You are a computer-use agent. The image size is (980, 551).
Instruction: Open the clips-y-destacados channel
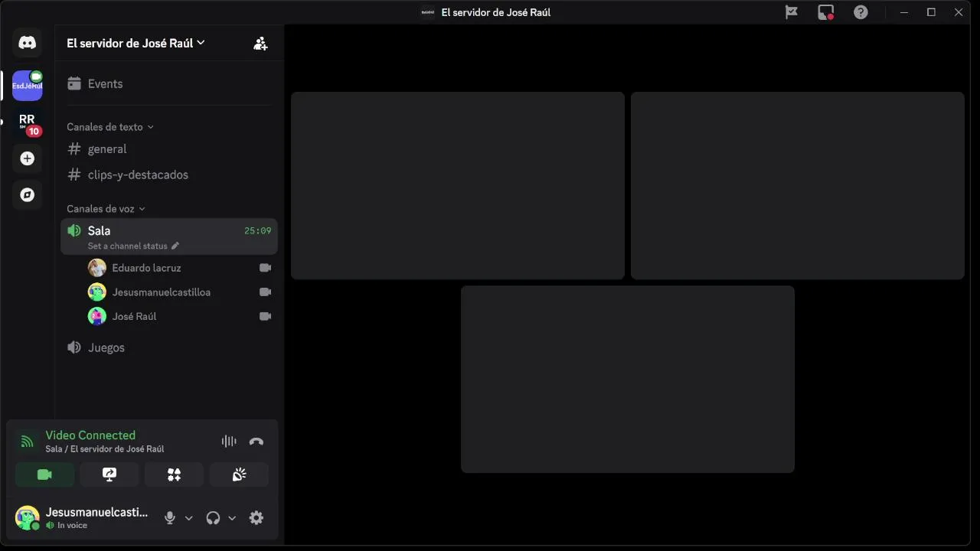pos(168,175)
